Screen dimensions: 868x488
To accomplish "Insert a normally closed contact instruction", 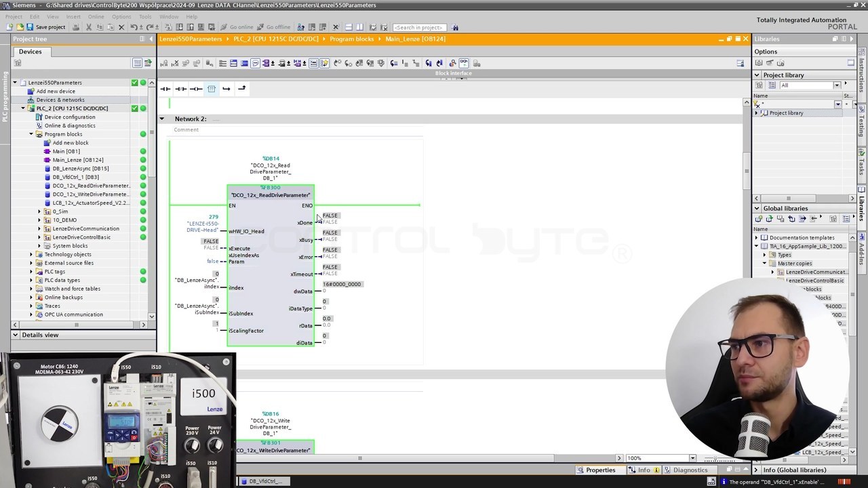I will (181, 89).
